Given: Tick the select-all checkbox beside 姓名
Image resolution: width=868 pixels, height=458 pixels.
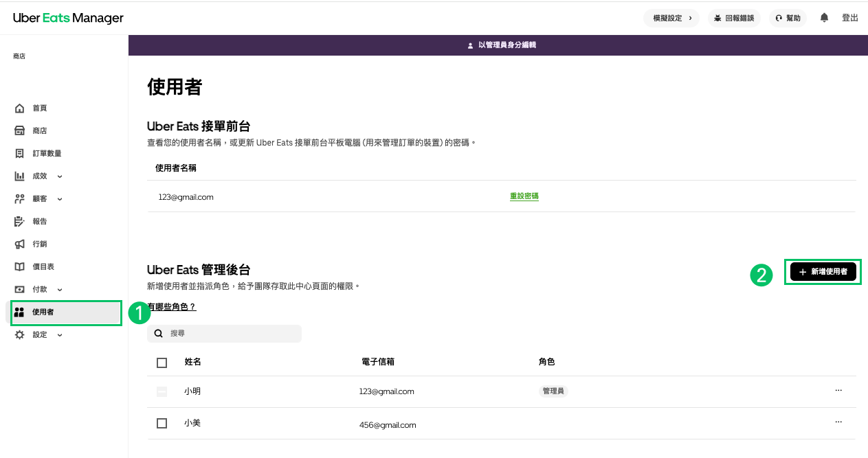Looking at the screenshot, I should [x=162, y=363].
